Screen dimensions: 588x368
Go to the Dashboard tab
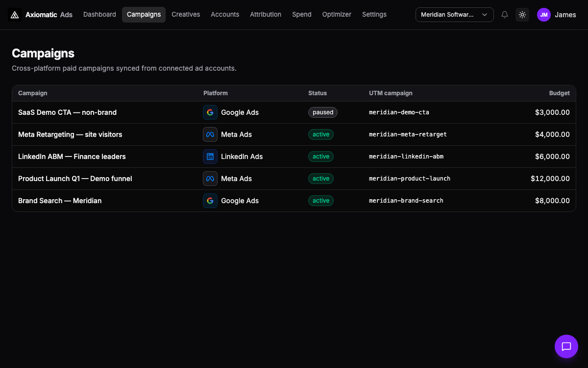coord(99,15)
